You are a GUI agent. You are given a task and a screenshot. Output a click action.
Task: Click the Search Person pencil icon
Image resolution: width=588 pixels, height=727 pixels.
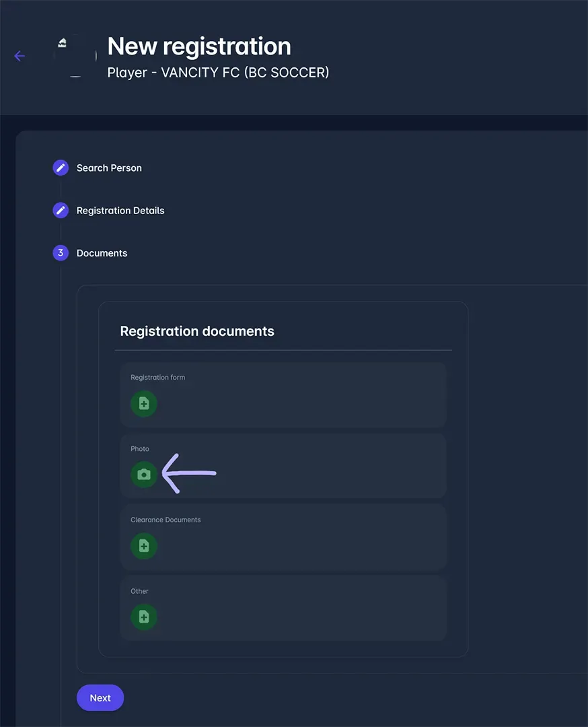(x=61, y=168)
